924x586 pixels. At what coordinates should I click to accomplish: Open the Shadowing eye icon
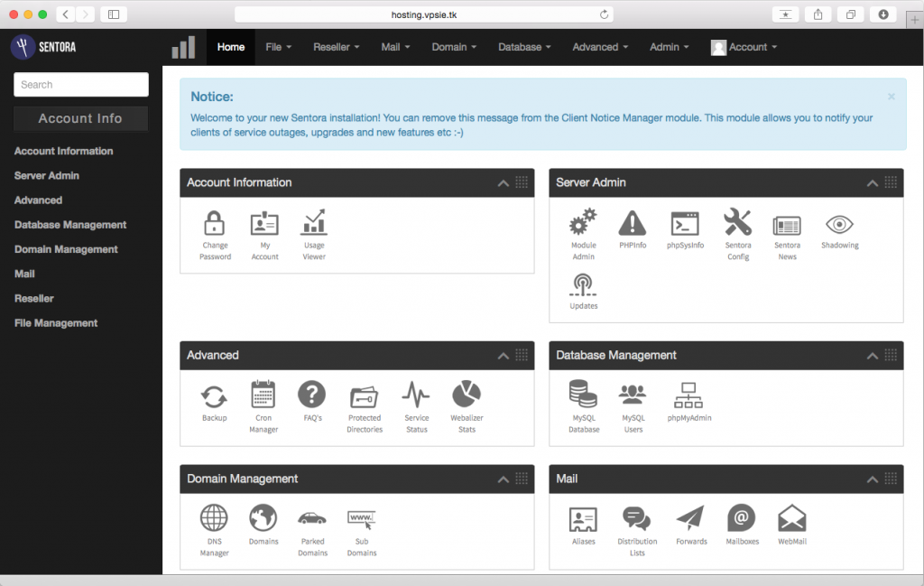pos(840,224)
